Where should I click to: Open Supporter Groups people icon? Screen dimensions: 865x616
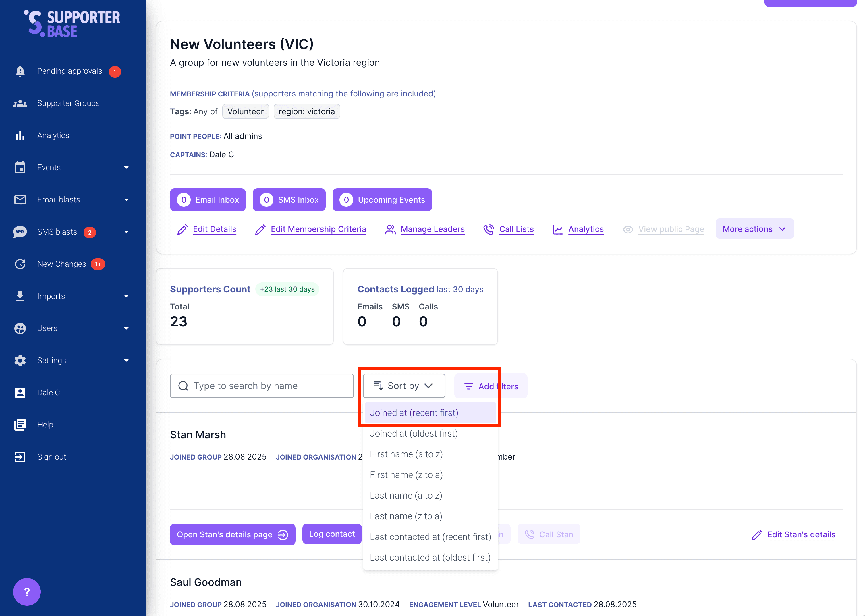[x=20, y=103]
